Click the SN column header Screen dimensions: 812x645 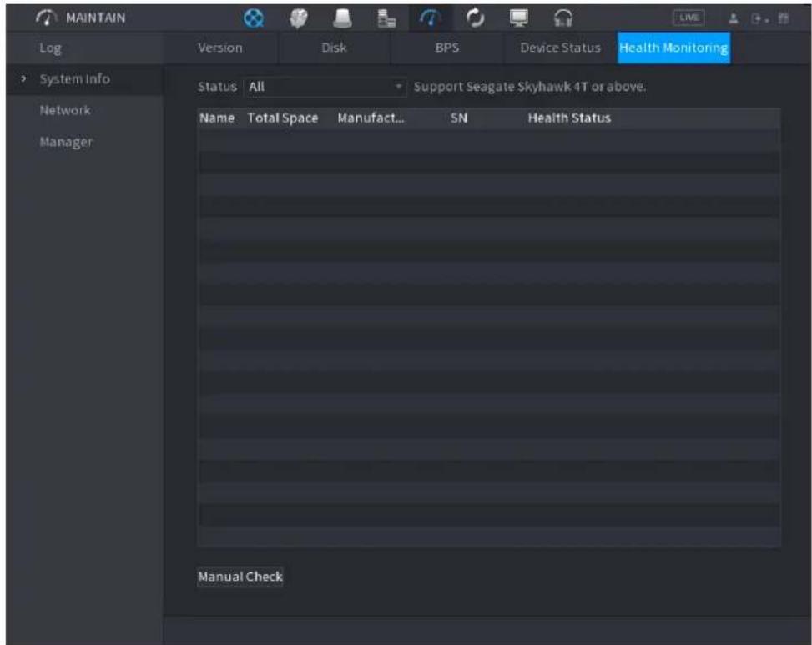click(x=459, y=118)
